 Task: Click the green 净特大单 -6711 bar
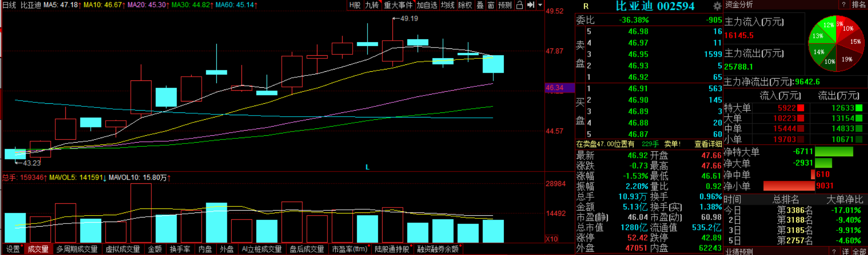(834, 152)
